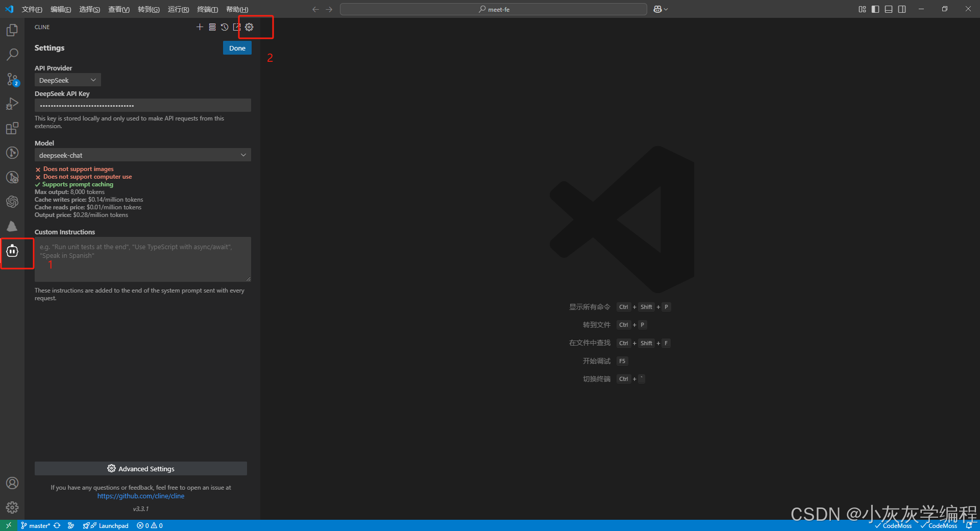Click 'Supports prompt caching' text
The width and height of the screenshot is (980, 531).
coord(78,184)
